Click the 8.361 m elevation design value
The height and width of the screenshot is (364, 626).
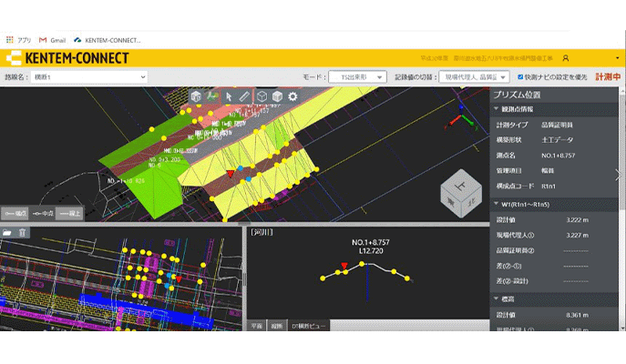pos(578,315)
